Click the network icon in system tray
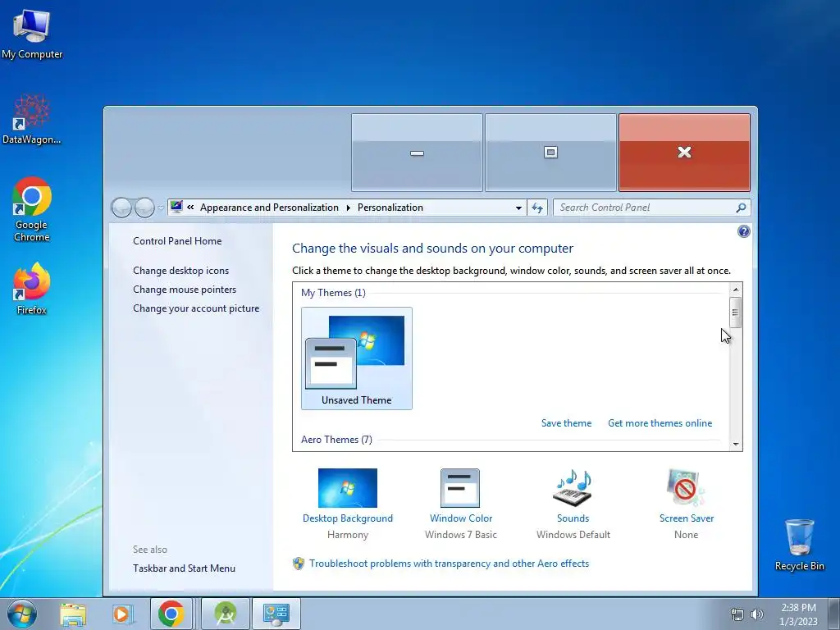 (x=737, y=614)
